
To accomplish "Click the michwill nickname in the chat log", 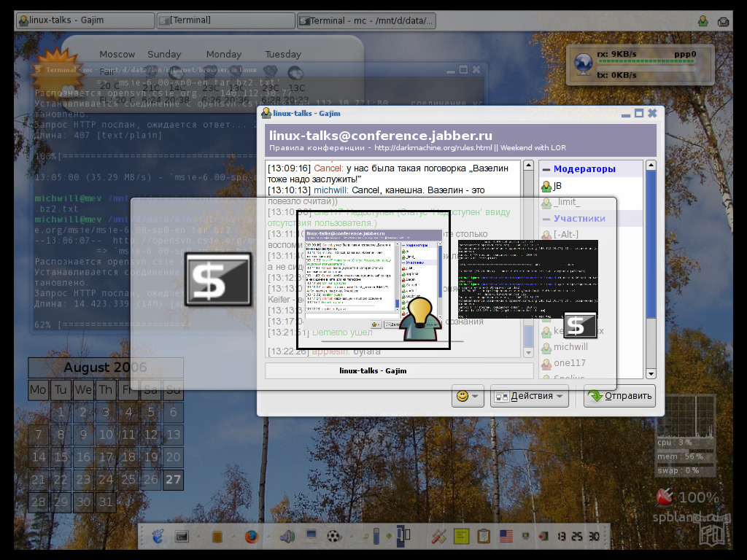I will coord(330,190).
